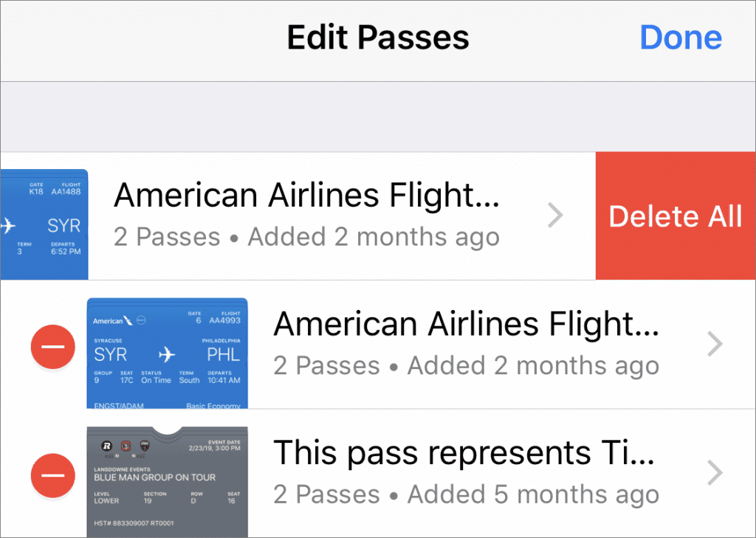
Task: Open the AA1488 boarding pass thumbnail
Action: 44,224
